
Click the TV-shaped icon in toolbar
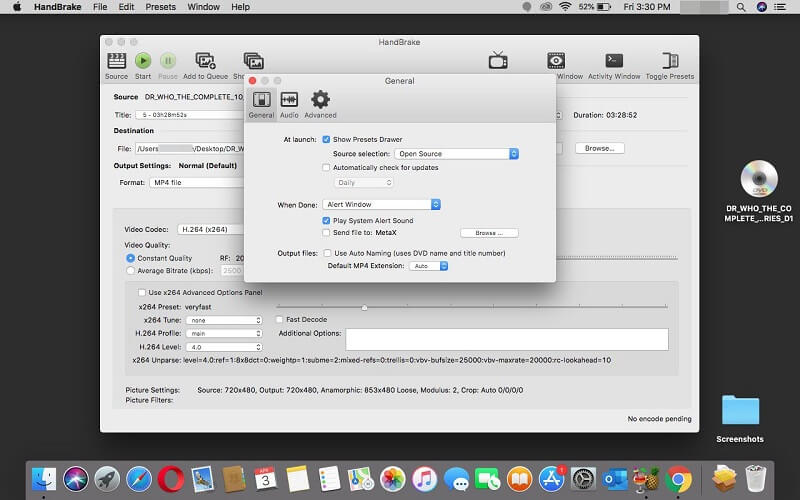[x=497, y=61]
